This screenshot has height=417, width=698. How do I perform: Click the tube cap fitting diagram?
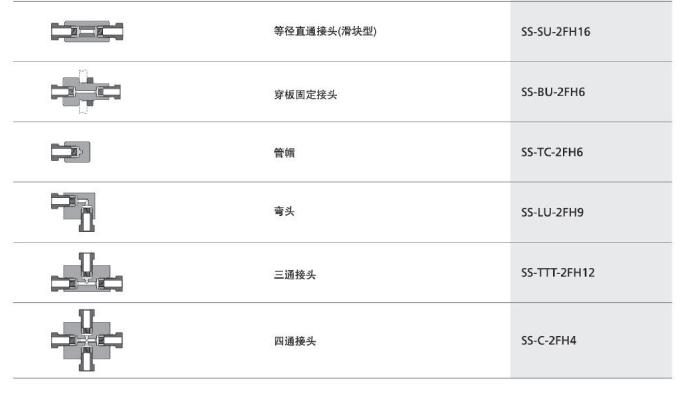(71, 152)
